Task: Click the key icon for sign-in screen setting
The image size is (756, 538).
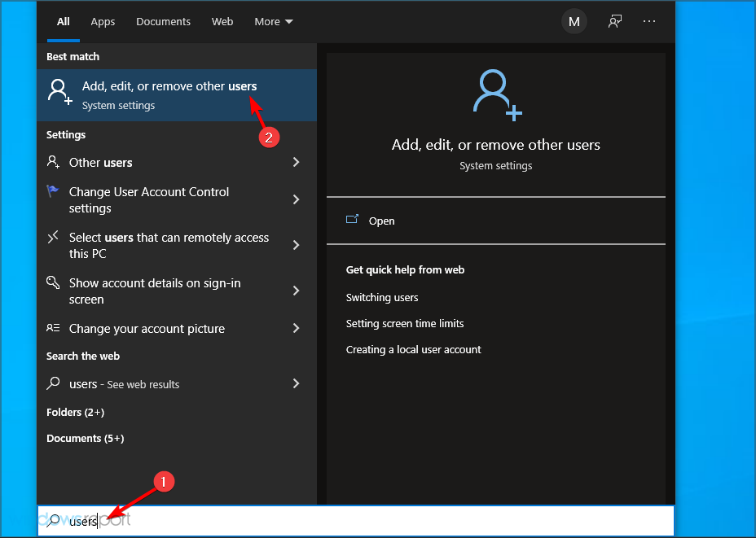Action: tap(53, 282)
